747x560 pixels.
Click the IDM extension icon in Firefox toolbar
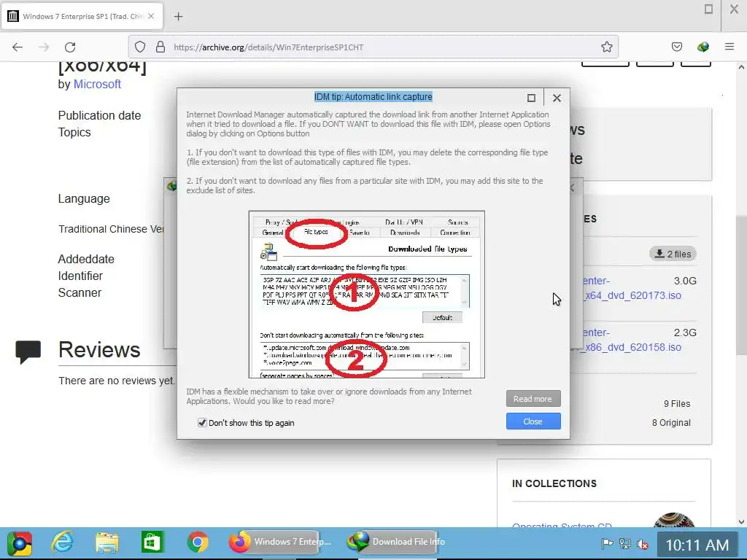point(703,47)
